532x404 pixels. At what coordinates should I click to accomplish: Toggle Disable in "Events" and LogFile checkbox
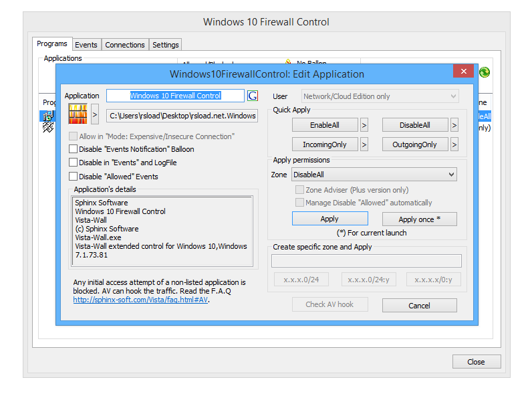click(73, 163)
